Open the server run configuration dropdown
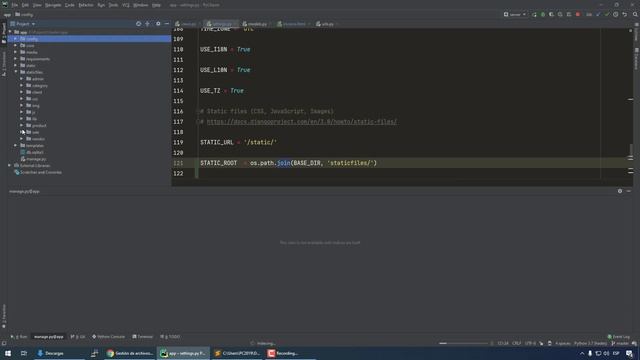 [515, 14]
